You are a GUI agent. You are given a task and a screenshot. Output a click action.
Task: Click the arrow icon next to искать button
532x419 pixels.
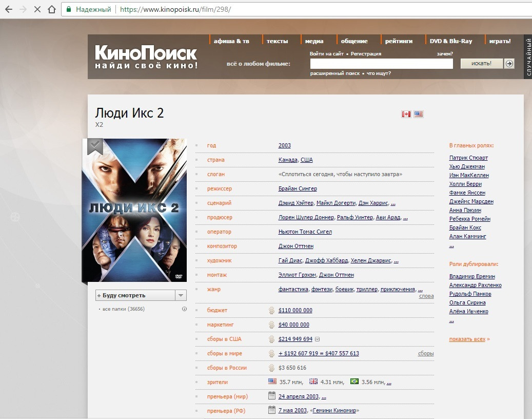[x=509, y=64]
